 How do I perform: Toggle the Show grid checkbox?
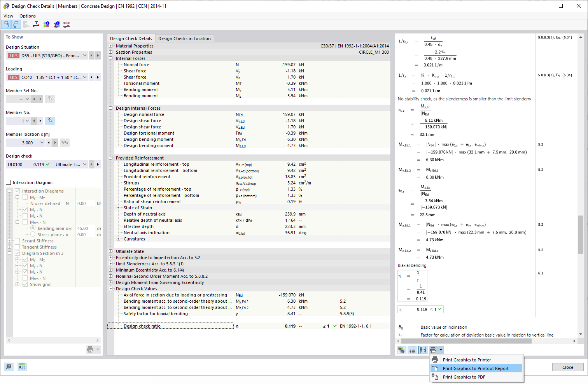click(x=25, y=284)
